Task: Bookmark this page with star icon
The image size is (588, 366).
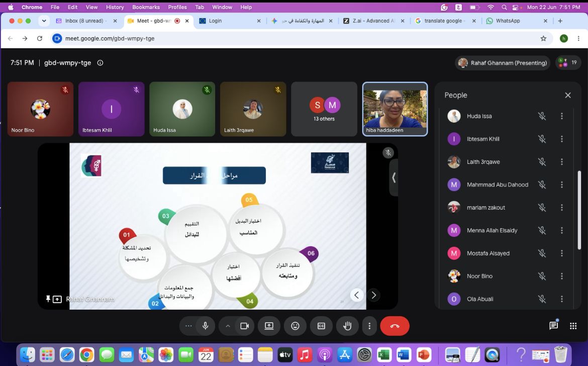Action: tap(543, 38)
